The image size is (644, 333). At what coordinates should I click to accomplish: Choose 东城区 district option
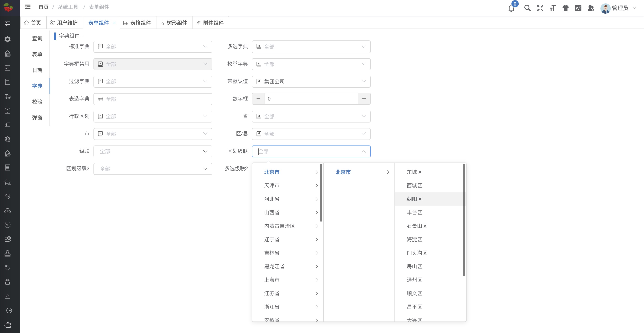[x=430, y=172]
